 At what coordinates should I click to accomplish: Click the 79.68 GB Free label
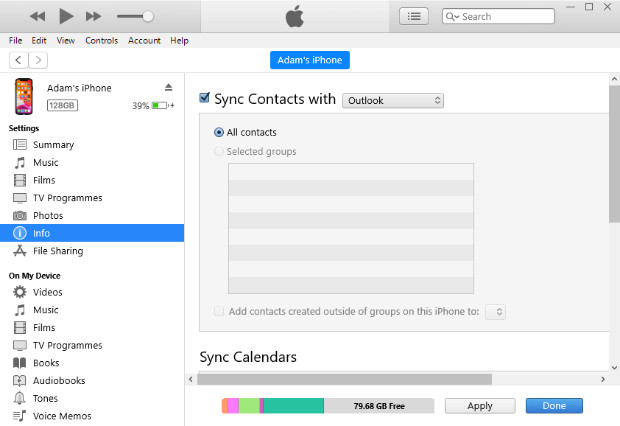[x=379, y=406]
